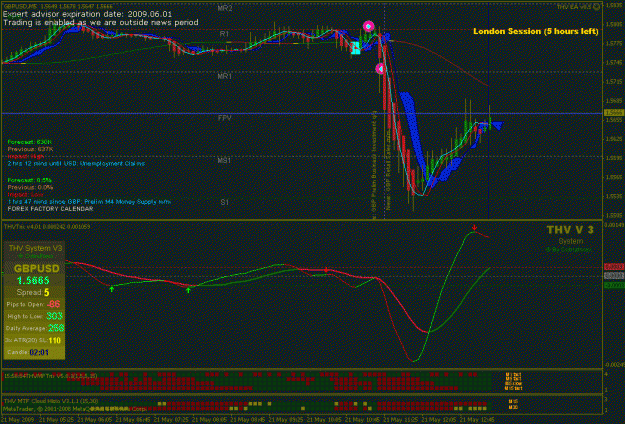Click the yellow price tag on price axis
Screen dimensions: 625x424
(614, 113)
